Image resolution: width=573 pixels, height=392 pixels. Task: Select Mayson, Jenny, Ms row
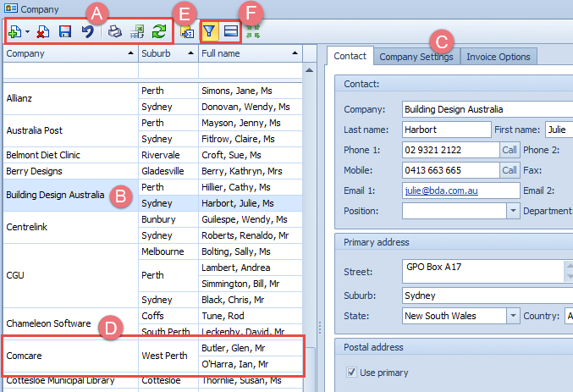click(x=251, y=123)
